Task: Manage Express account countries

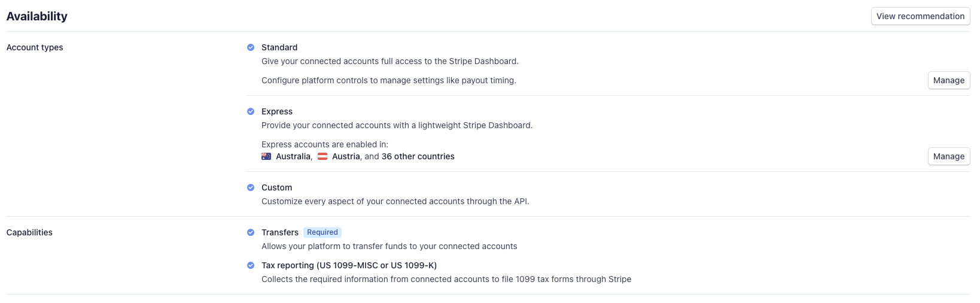Action: 948,156
